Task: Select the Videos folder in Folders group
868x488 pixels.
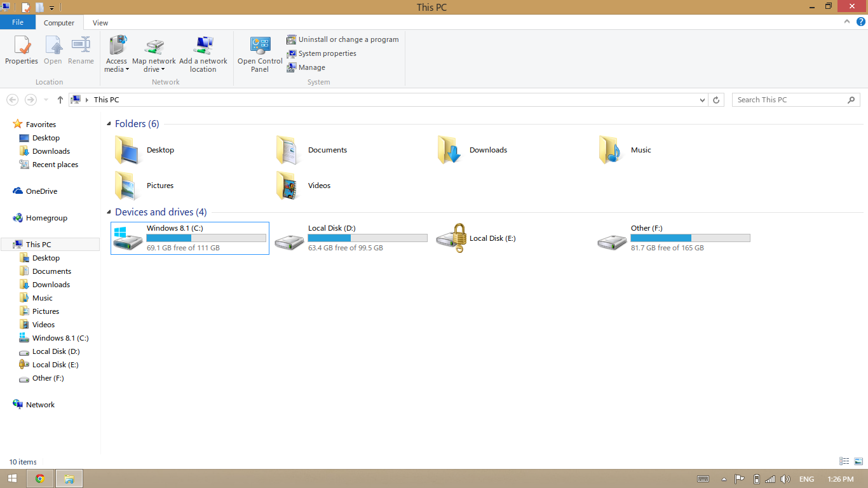Action: (x=303, y=186)
